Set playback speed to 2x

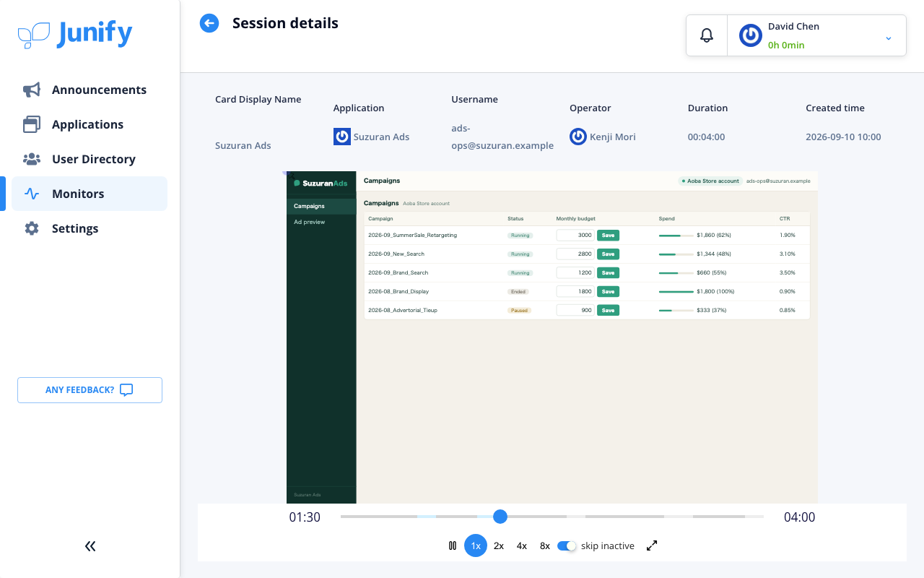tap(499, 545)
